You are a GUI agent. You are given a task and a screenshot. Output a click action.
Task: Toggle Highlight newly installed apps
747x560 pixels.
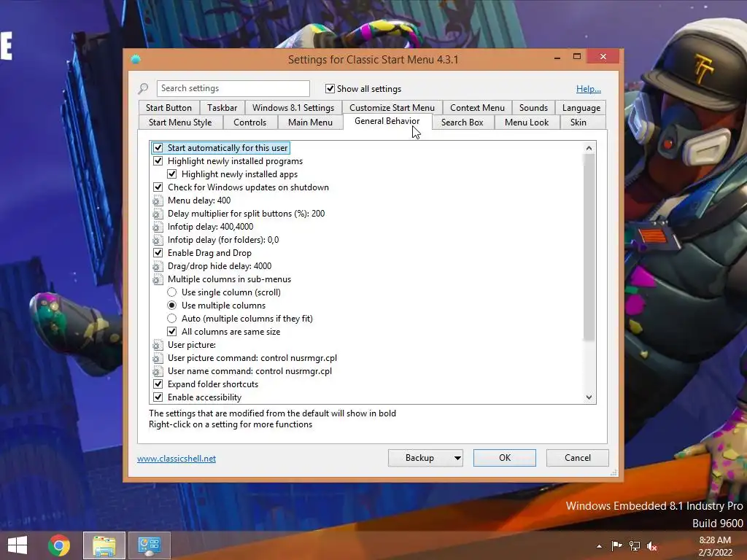click(172, 174)
